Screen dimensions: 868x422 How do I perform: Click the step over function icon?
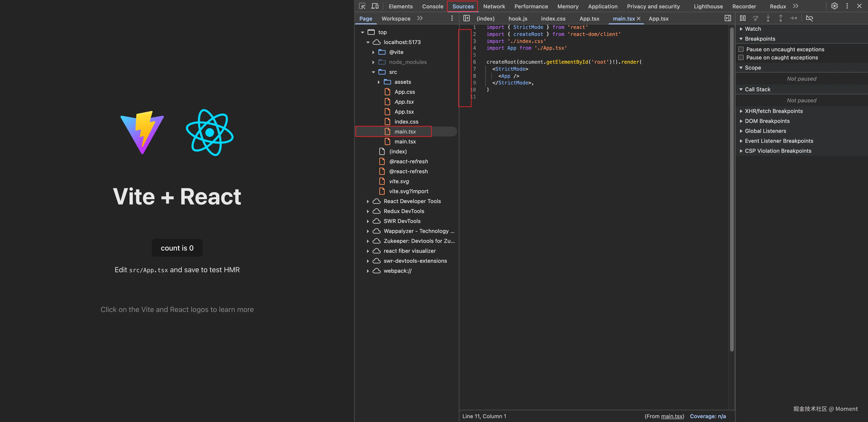coord(755,18)
